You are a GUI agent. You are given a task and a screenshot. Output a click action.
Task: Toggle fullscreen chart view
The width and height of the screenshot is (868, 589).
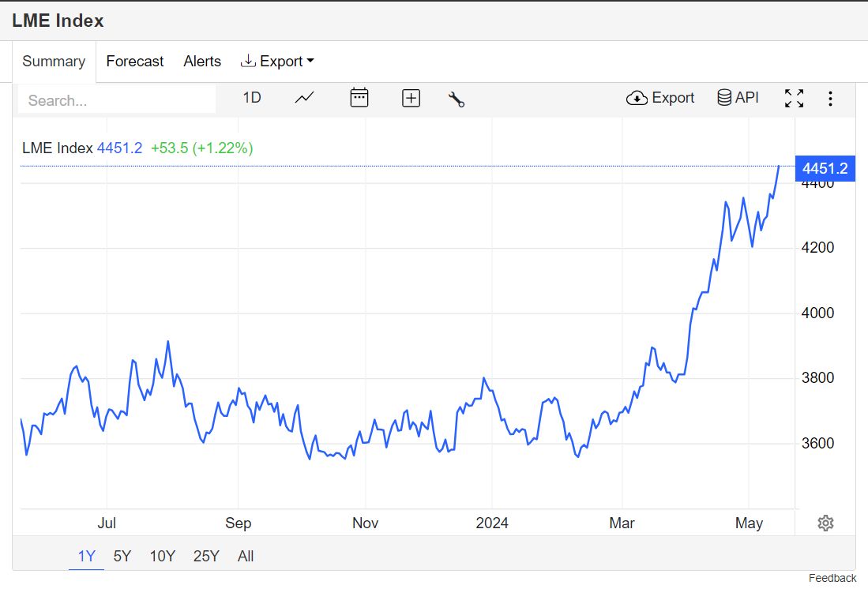(795, 99)
